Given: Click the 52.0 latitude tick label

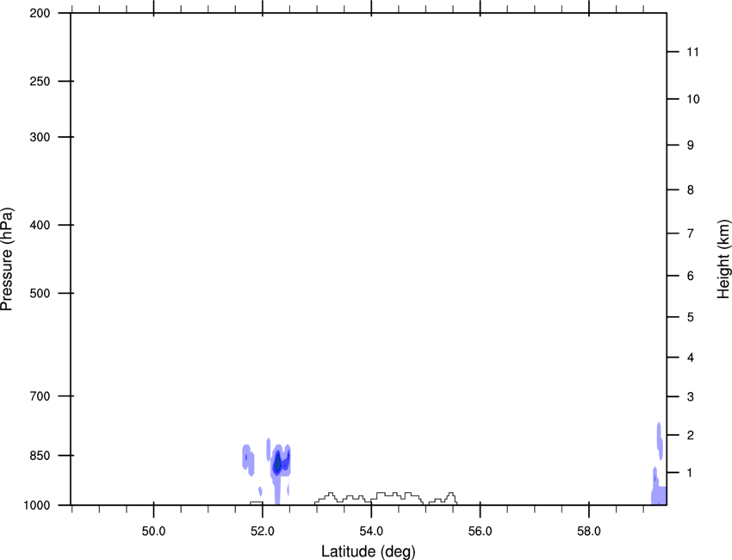Looking at the screenshot, I should (x=263, y=532).
